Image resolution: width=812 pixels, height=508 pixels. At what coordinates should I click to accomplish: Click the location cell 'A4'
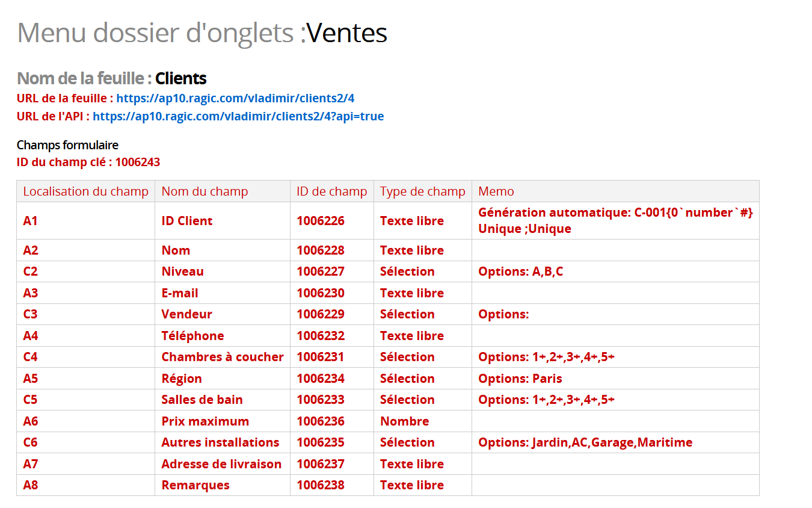point(85,336)
